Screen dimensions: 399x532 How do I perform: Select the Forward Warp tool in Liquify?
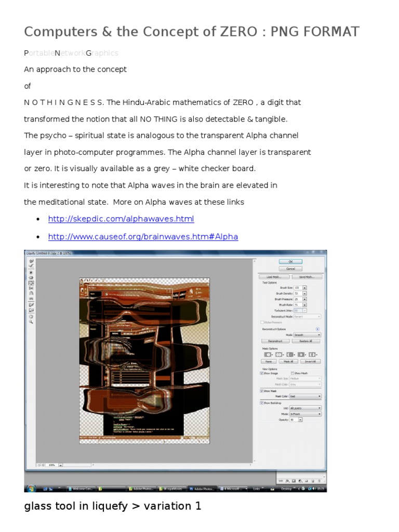[x=31, y=261]
